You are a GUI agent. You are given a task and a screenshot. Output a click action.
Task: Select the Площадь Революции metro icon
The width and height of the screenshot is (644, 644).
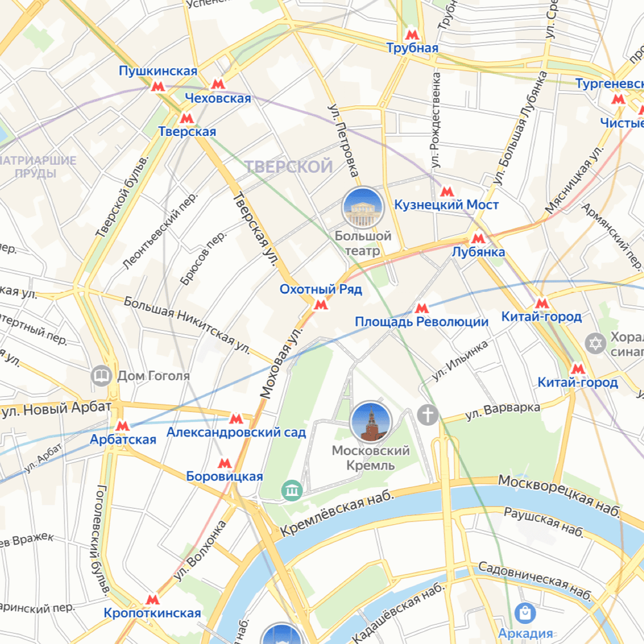click(421, 308)
